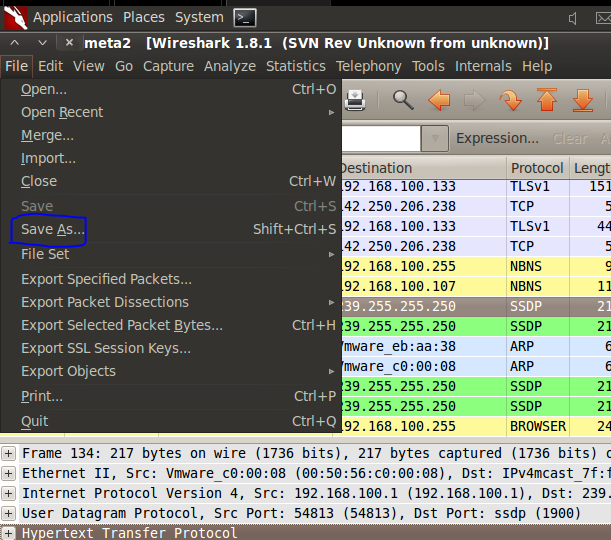Viewport: 611px width, 540px height.
Task: Click into the display filter input field
Action: coord(381,138)
